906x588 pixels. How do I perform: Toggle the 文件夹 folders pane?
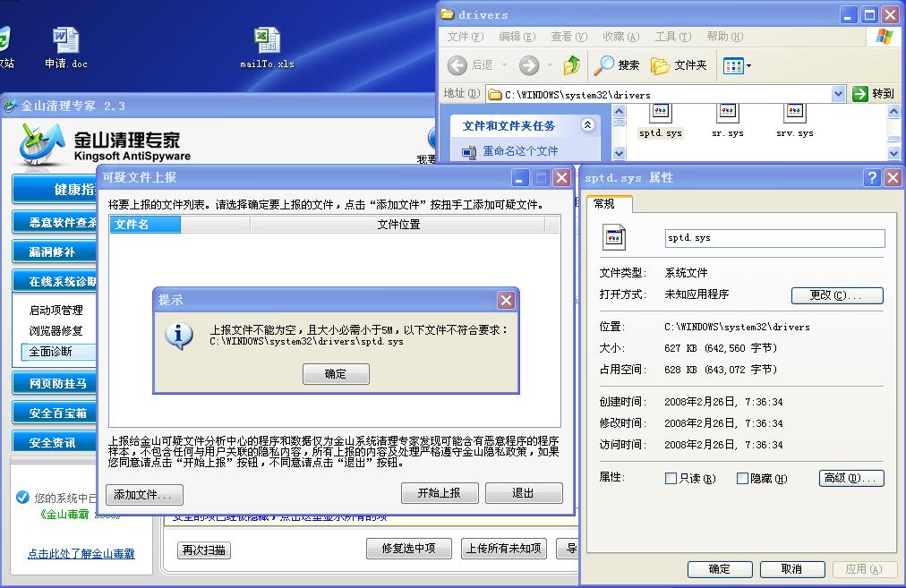click(679, 65)
